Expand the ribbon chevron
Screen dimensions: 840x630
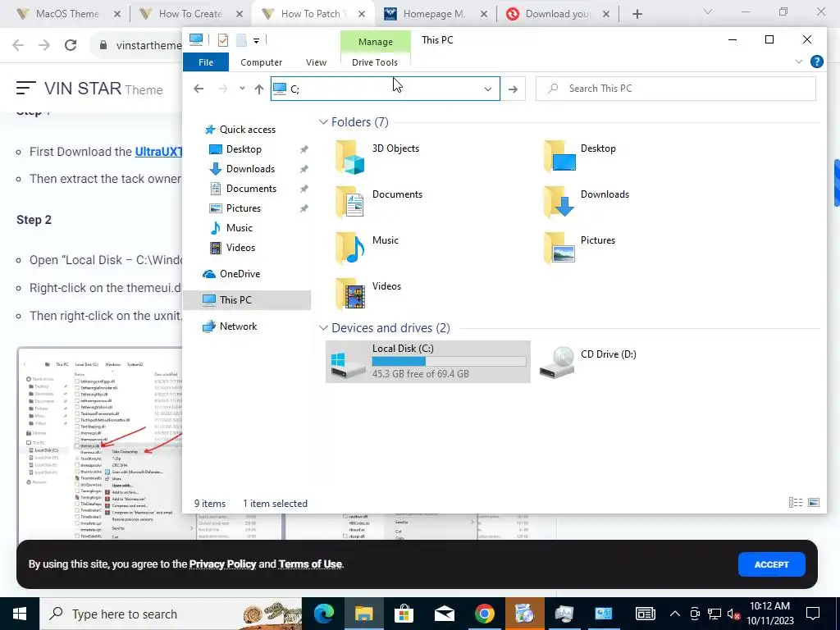point(799,62)
